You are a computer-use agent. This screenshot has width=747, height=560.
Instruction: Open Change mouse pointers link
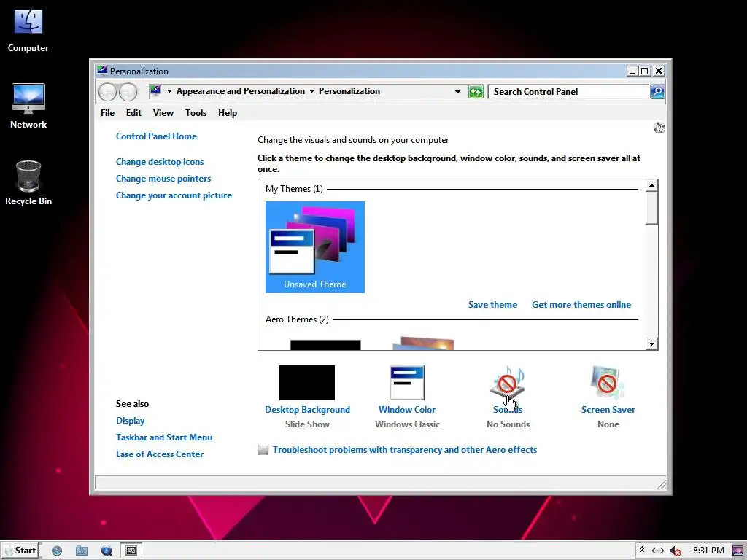click(x=163, y=179)
